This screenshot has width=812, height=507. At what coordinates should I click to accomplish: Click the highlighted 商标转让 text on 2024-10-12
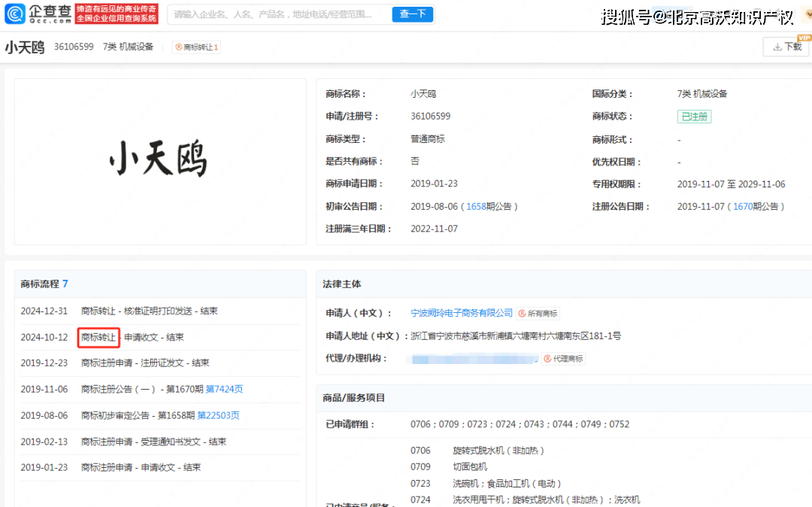point(98,337)
